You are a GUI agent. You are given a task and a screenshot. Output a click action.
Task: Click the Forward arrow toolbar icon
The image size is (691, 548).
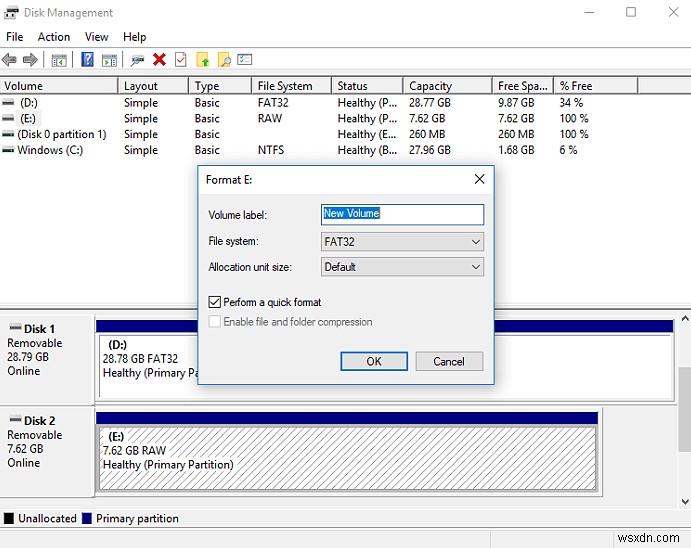click(30, 59)
